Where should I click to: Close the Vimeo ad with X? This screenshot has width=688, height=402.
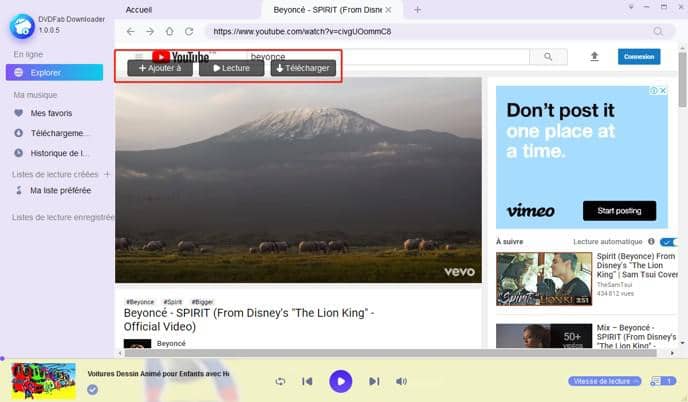point(663,90)
